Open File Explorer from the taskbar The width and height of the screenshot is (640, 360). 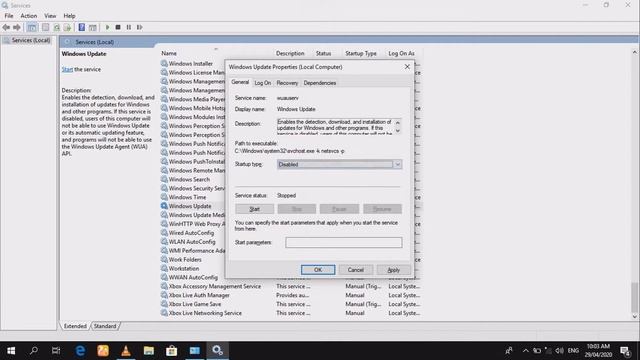pyautogui.click(x=149, y=351)
